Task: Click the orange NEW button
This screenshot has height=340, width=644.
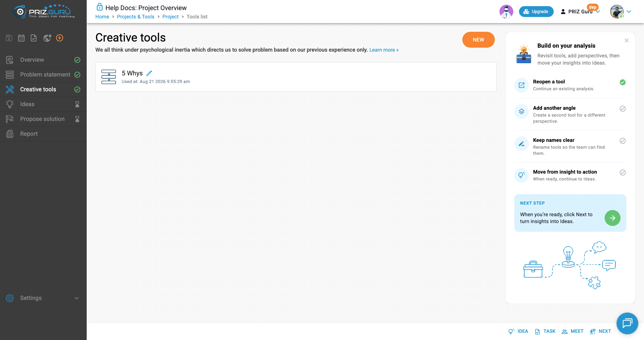Action: coord(479,40)
